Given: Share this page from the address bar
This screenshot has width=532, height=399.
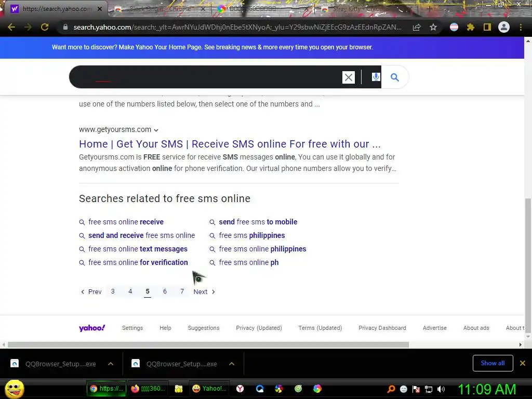Looking at the screenshot, I should point(417,28).
